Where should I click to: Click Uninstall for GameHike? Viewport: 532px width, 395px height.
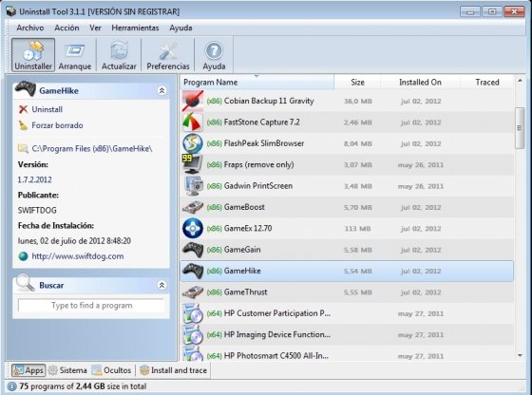(x=47, y=109)
